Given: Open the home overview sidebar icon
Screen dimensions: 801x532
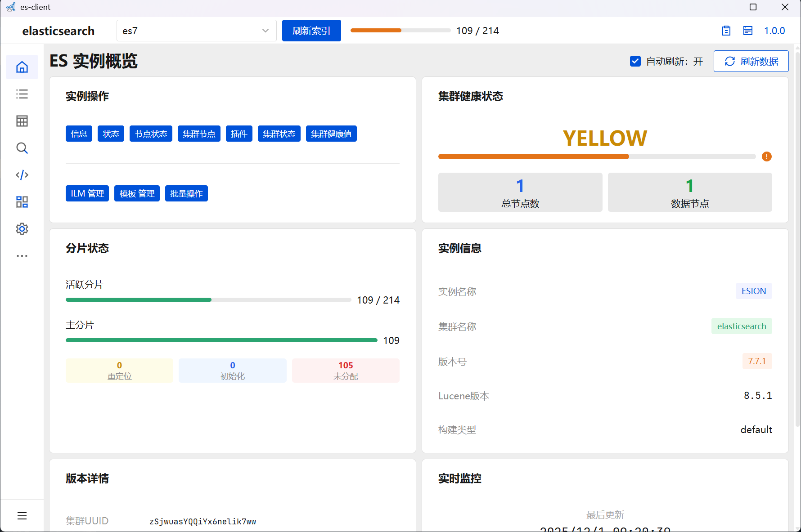Looking at the screenshot, I should (x=22, y=67).
